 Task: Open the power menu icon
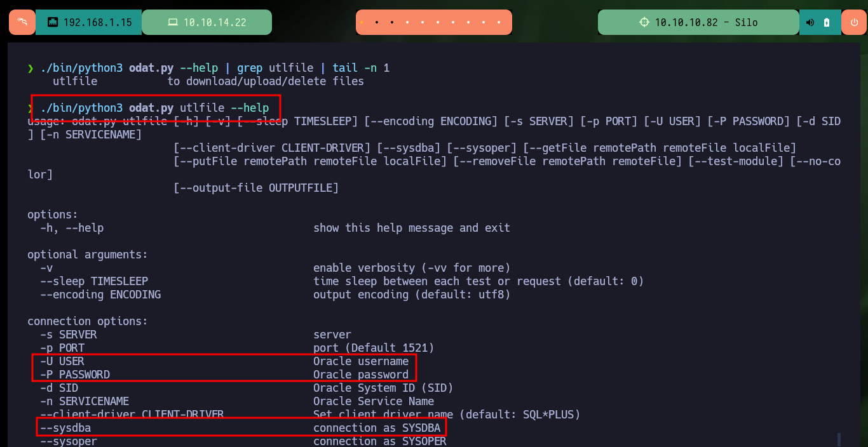point(854,22)
